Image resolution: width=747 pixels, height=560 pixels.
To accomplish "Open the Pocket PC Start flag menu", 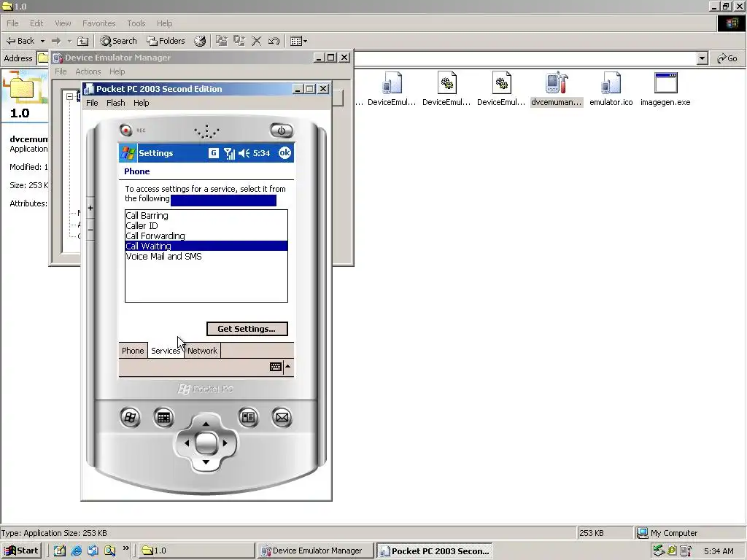I will click(127, 153).
